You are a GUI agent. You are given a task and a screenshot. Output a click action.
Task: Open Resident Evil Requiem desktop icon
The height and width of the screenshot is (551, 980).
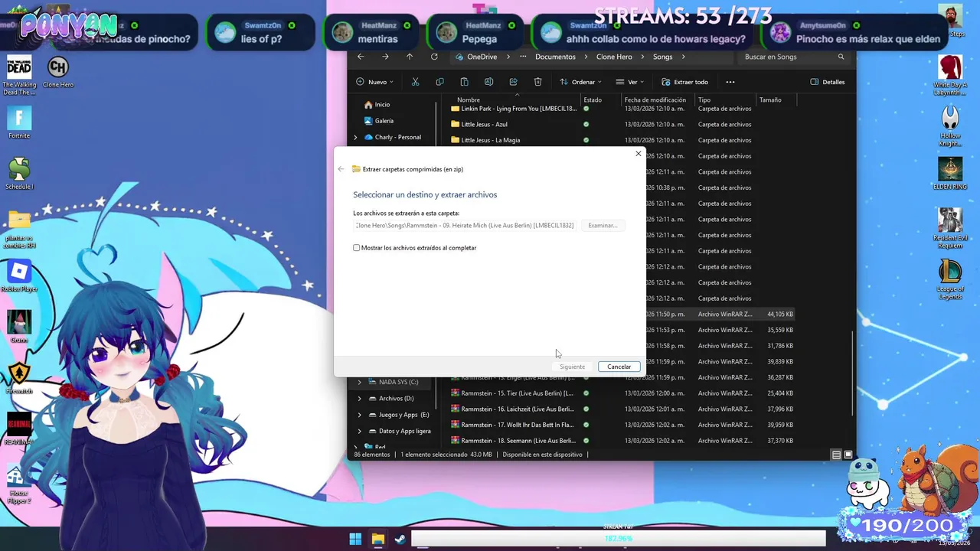click(x=950, y=229)
